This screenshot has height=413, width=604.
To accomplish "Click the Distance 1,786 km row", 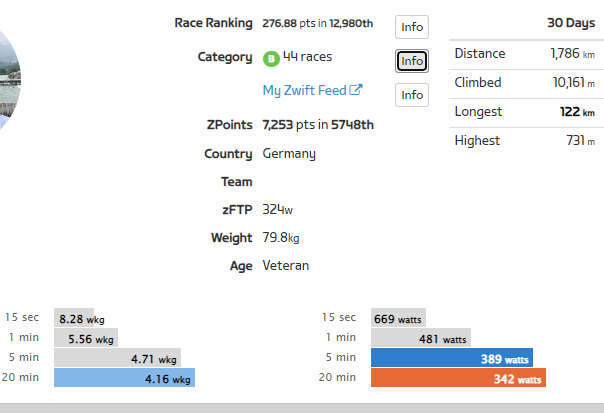I will [x=524, y=54].
